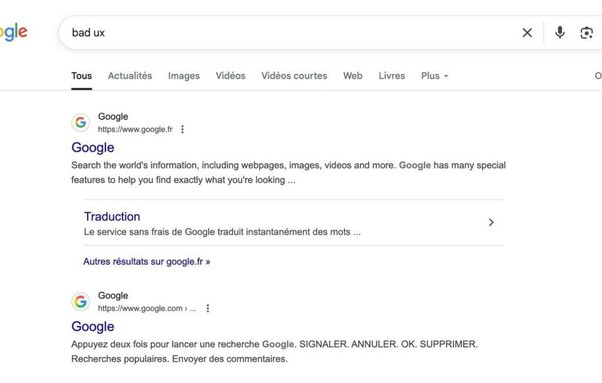Switch to the Actualités tab
Viewport: 602px width, 383px height.
[x=130, y=76]
